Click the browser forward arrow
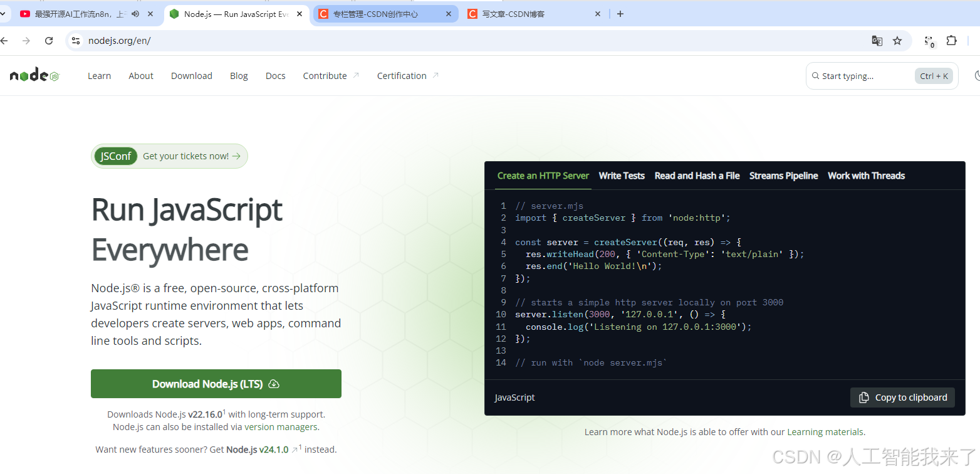 coord(26,41)
